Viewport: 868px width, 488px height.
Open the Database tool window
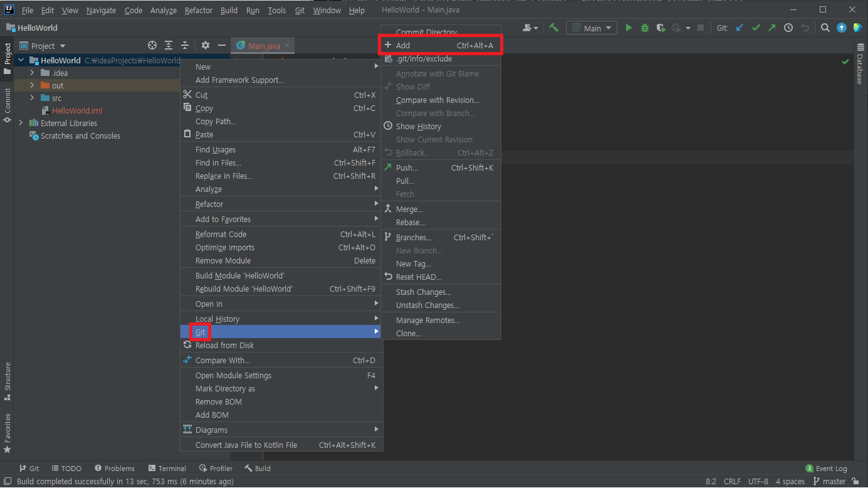pyautogui.click(x=860, y=64)
